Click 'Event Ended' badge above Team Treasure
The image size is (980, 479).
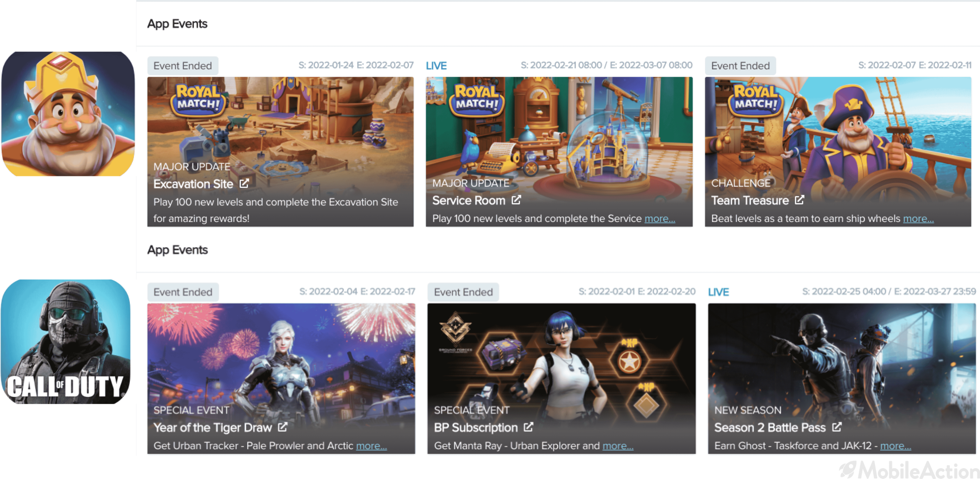tap(740, 66)
